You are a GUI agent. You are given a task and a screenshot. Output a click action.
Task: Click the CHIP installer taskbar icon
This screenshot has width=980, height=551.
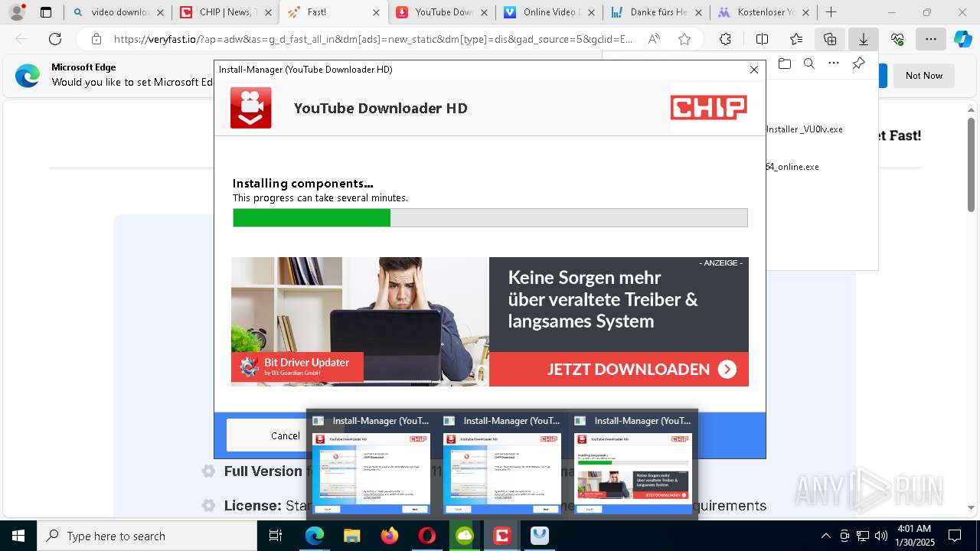pos(502,536)
